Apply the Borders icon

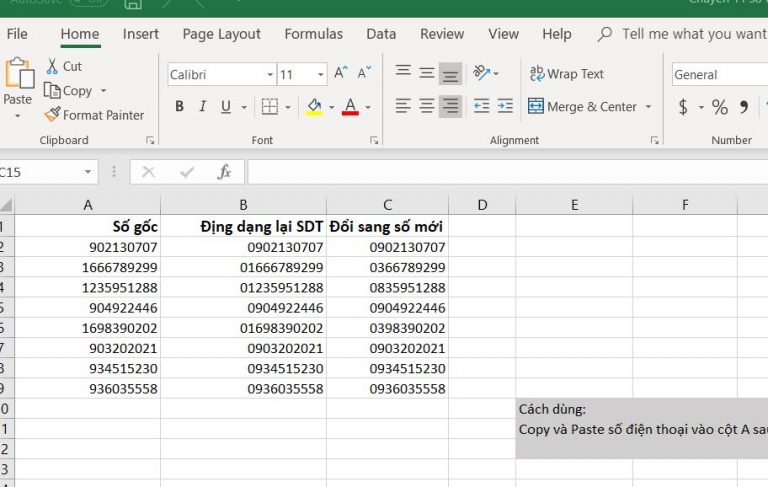click(x=269, y=106)
